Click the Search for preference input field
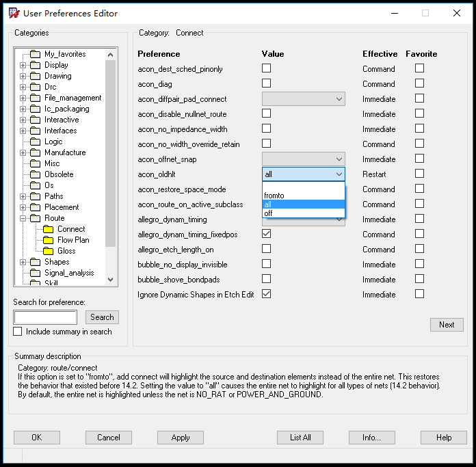This screenshot has width=476, height=467. [45, 317]
